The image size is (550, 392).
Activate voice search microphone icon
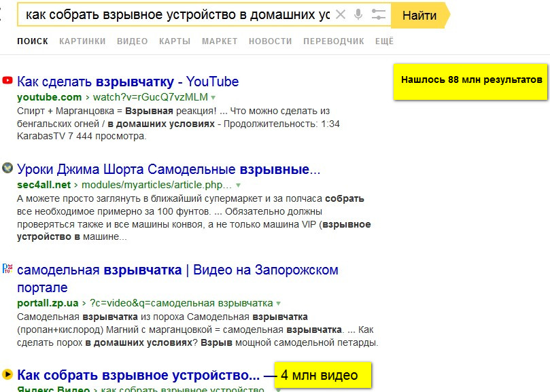tap(358, 14)
